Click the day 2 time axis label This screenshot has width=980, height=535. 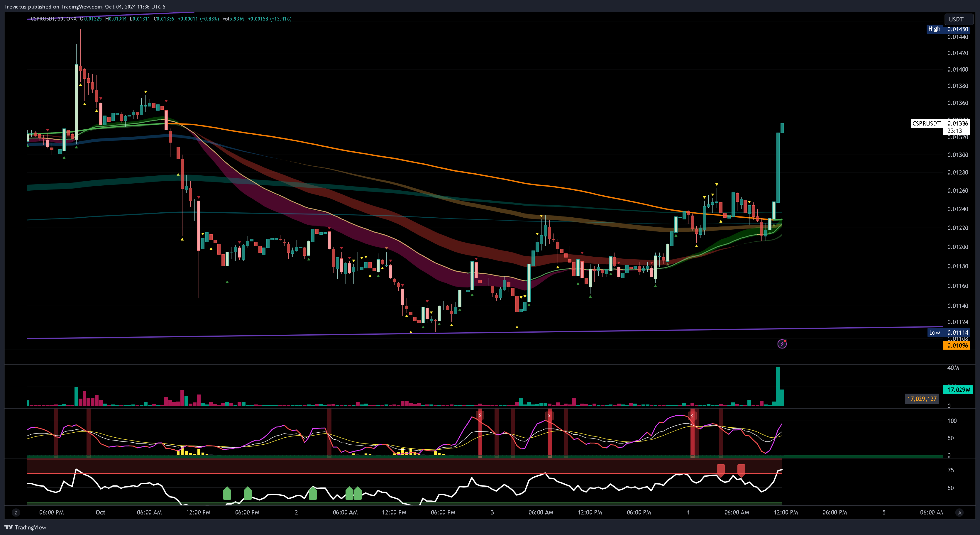(x=296, y=512)
